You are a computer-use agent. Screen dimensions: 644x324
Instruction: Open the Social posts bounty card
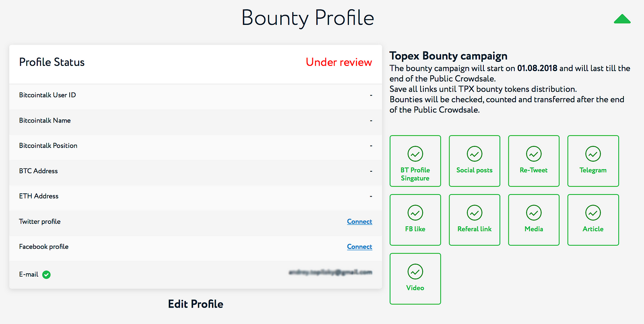(475, 161)
